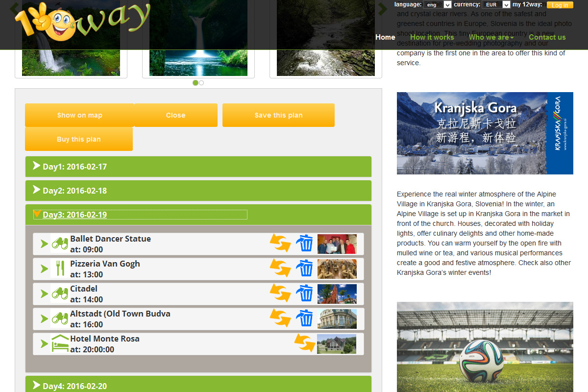
Task: Delete Citadel with trash icon
Action: click(305, 293)
